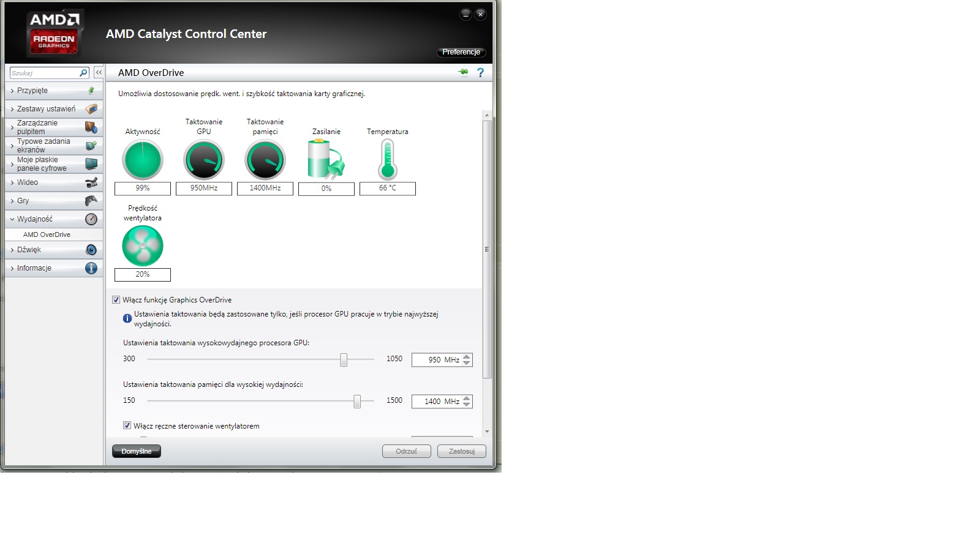
Task: Click the Informacje label in the sidebar
Action: (34, 268)
